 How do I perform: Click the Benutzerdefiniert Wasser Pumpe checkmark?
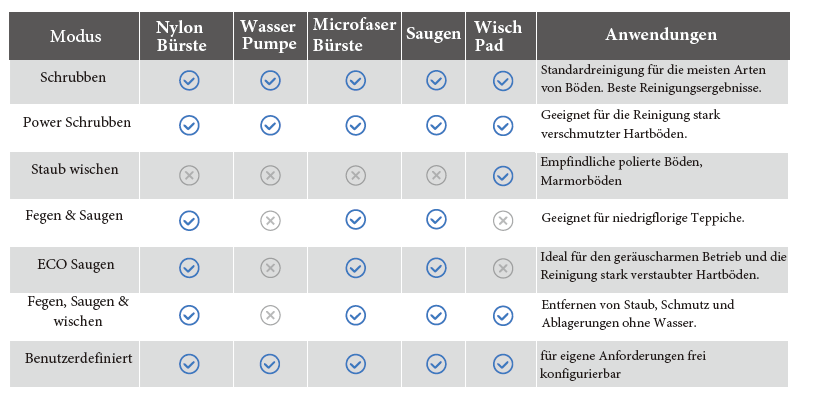[270, 362]
